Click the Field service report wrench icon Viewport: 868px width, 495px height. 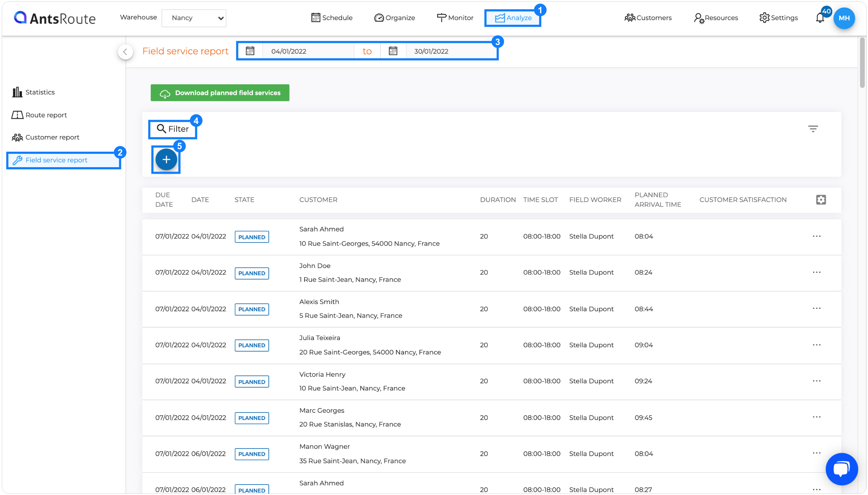17,160
